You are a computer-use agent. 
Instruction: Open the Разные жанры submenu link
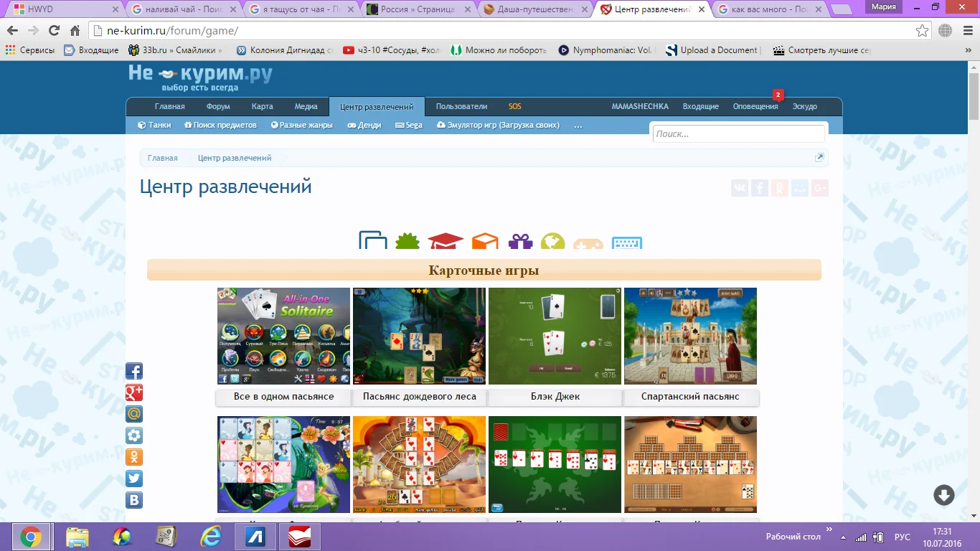coord(302,125)
